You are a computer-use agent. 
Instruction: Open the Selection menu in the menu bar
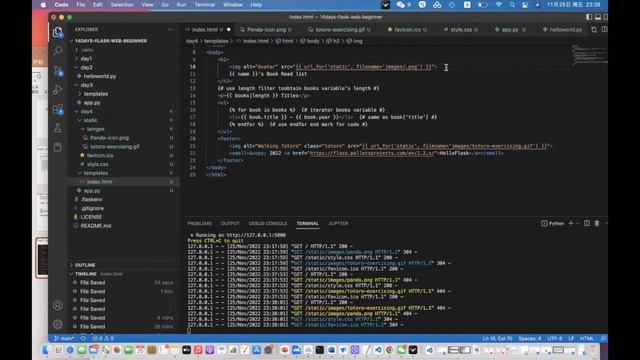[x=122, y=5]
